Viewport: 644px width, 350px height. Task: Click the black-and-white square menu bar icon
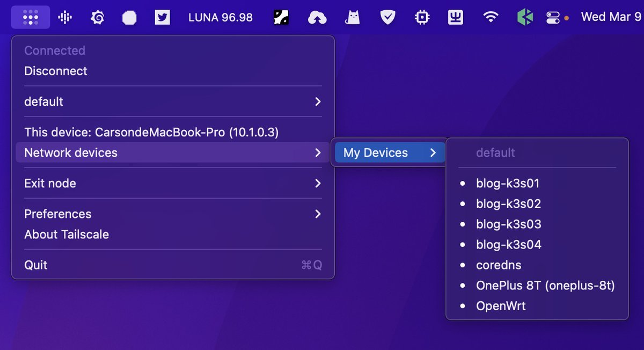[x=281, y=18]
